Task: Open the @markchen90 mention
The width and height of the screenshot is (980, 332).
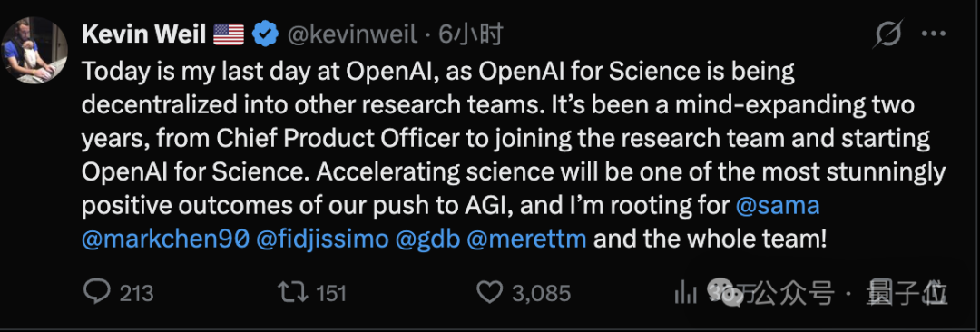Action: pyautogui.click(x=166, y=239)
